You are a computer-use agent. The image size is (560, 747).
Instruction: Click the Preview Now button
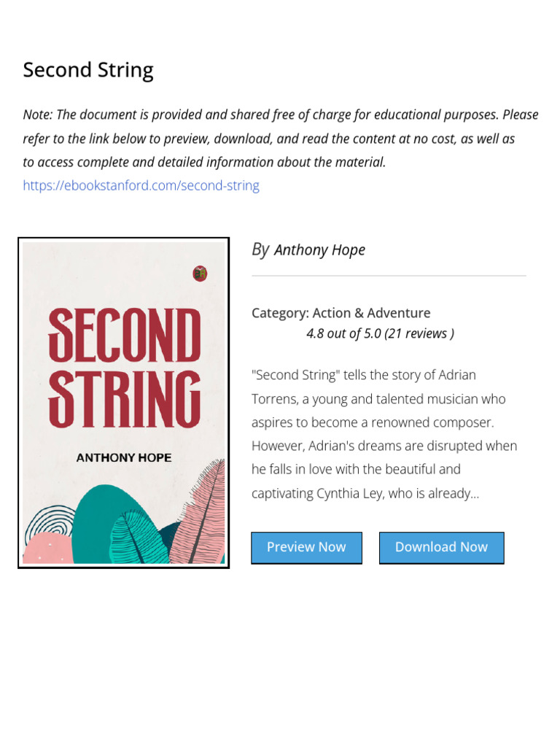pos(306,547)
